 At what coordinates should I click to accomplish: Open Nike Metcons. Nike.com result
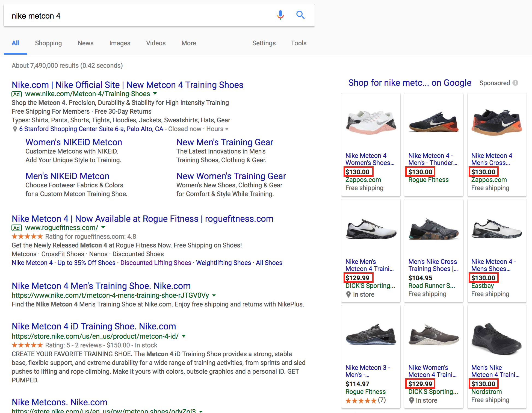pos(60,402)
